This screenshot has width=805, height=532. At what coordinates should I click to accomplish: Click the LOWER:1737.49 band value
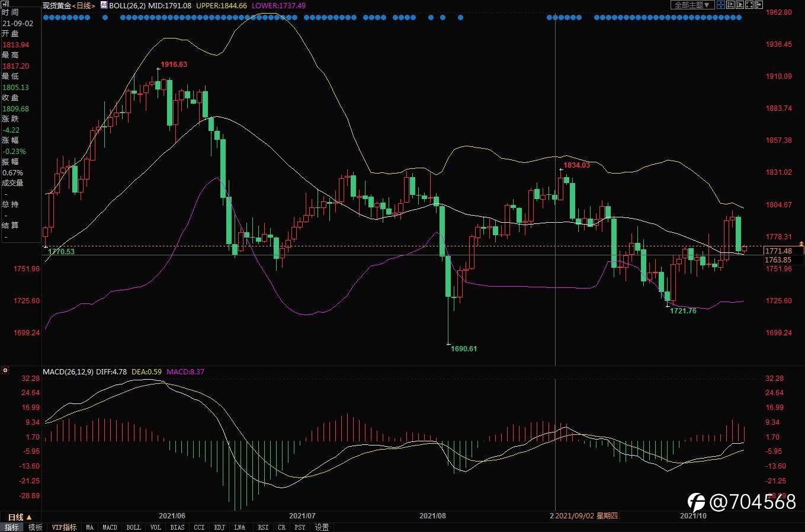(x=278, y=5)
